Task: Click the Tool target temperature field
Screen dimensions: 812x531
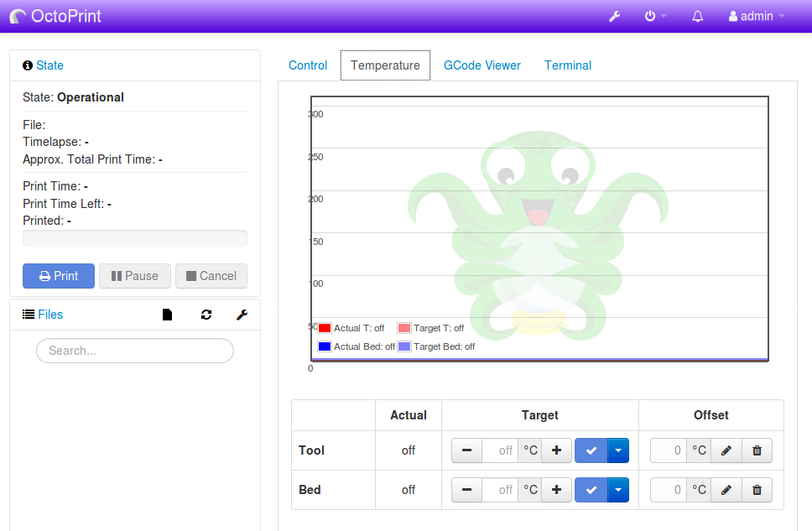Action: (x=499, y=450)
